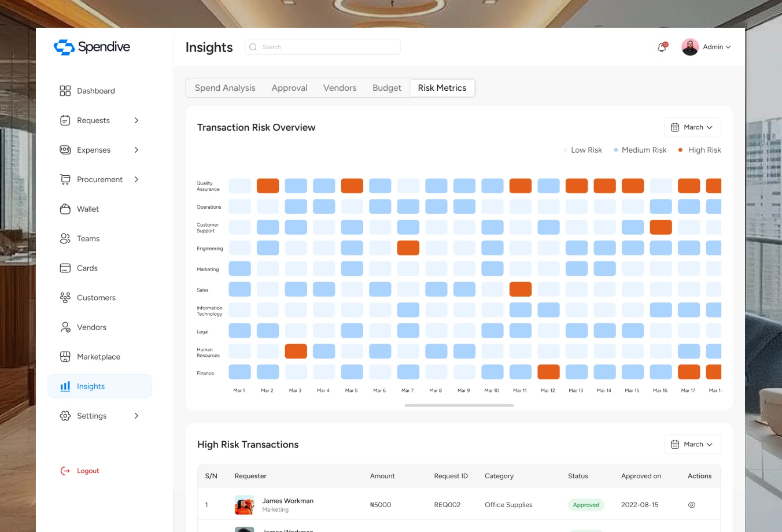Viewport: 782px width, 532px height.
Task: Open March dropdown in Transaction Risk Overview
Action: coord(692,127)
